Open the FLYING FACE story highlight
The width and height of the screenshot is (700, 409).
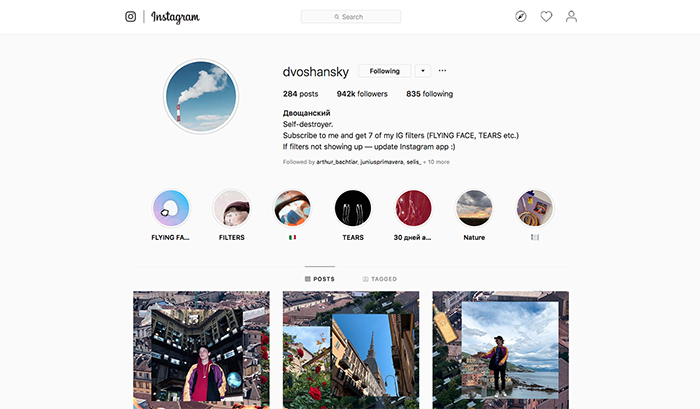(x=171, y=208)
